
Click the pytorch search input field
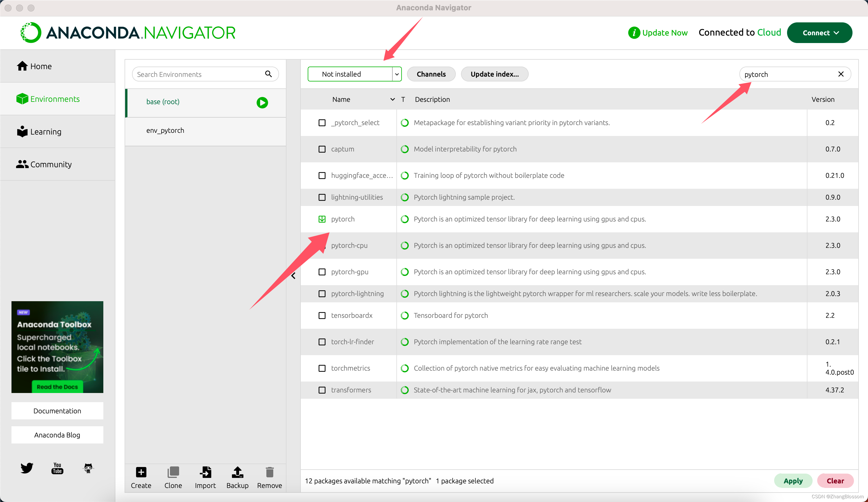pyautogui.click(x=789, y=73)
